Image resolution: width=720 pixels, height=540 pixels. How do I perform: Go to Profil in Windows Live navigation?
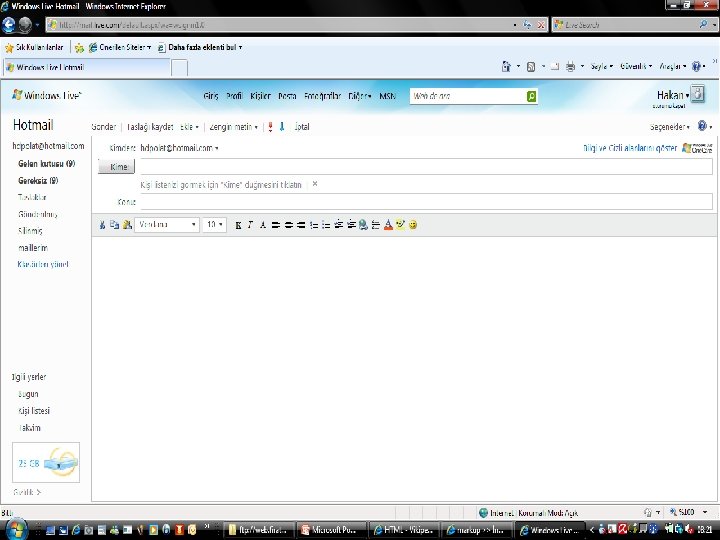coord(234,96)
